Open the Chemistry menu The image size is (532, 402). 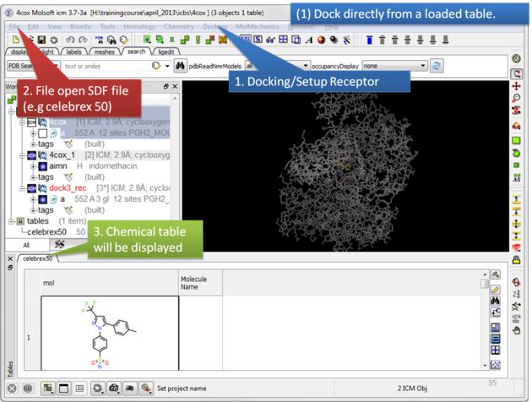(x=178, y=27)
